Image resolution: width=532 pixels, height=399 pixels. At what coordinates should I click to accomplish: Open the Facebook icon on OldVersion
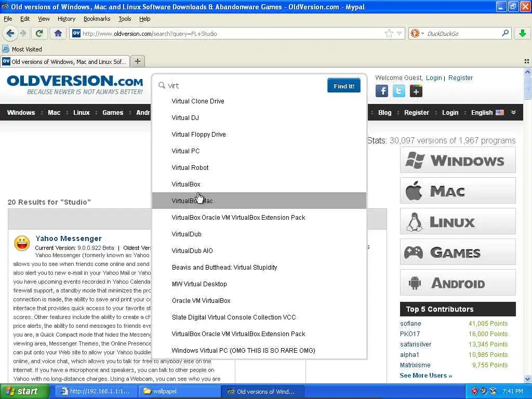pyautogui.click(x=382, y=91)
